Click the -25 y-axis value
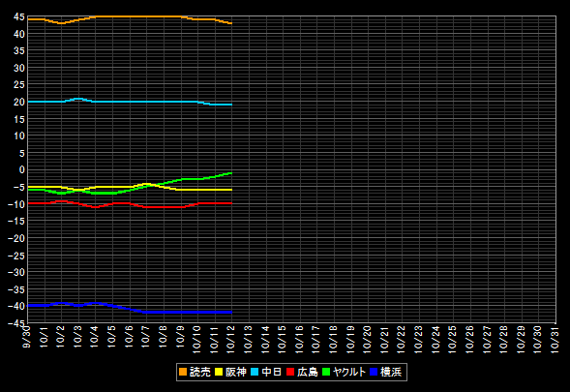 click(x=16, y=256)
